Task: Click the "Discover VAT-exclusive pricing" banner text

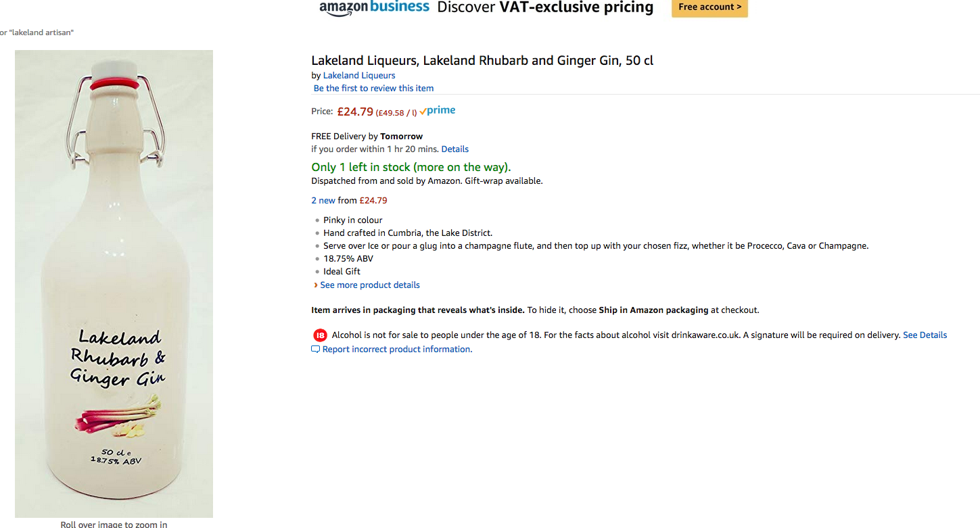Action: click(x=545, y=7)
